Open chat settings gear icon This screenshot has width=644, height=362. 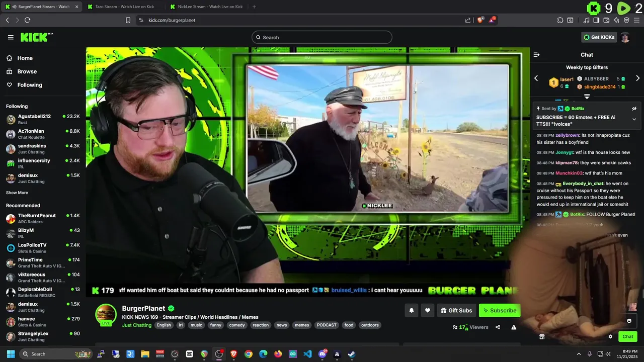coord(610,337)
